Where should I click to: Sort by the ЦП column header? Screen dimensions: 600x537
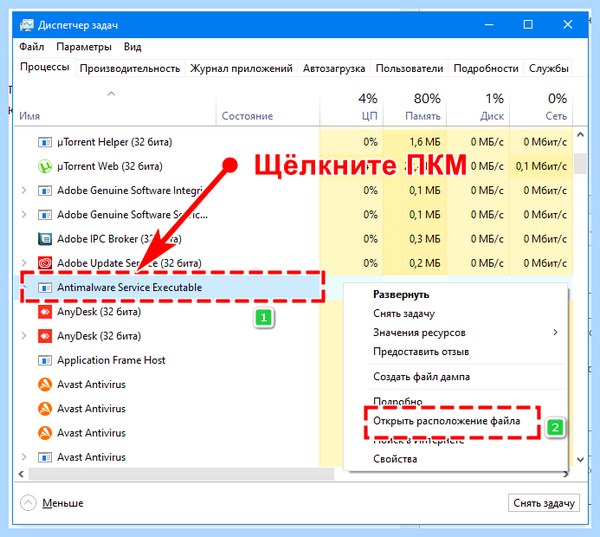351,108
